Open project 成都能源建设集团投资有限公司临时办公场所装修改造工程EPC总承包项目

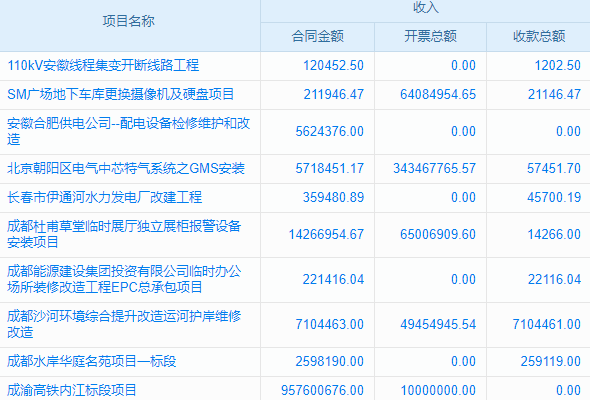tap(124, 279)
